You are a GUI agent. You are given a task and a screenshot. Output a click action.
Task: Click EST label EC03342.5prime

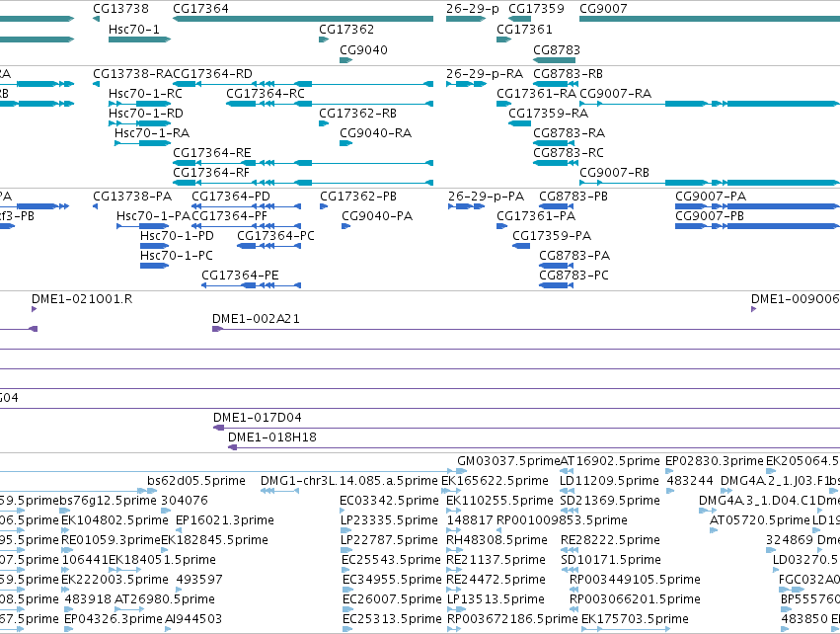390,500
